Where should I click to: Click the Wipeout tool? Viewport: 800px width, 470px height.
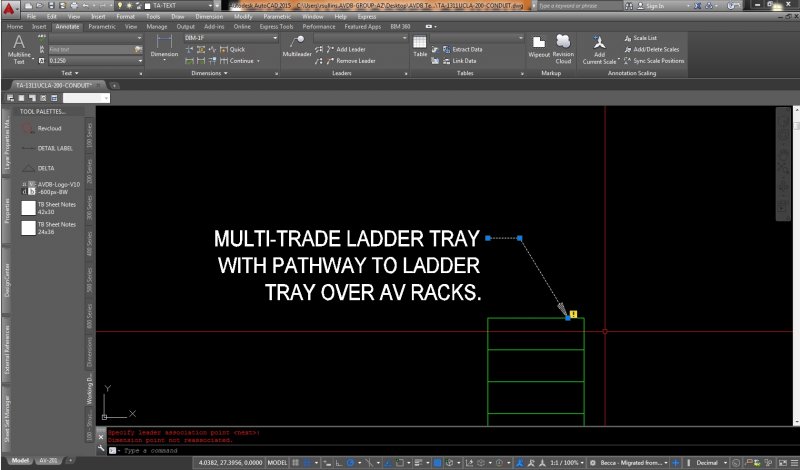click(x=539, y=48)
